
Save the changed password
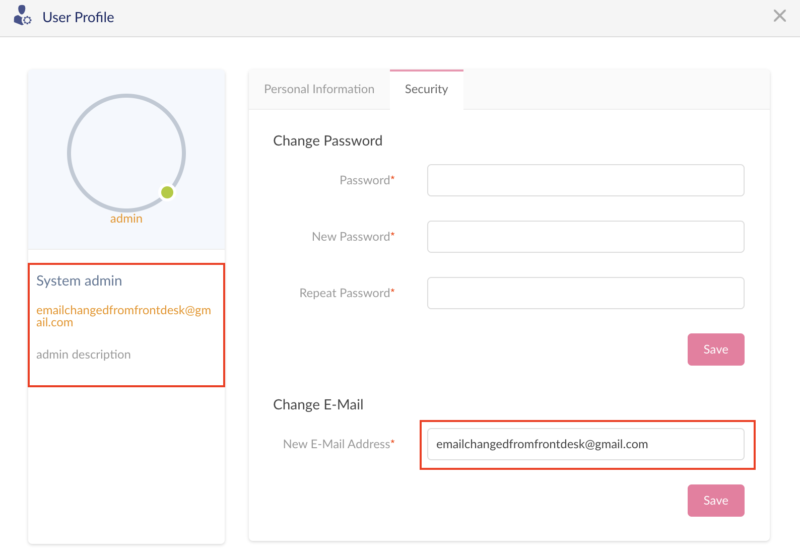coord(715,349)
